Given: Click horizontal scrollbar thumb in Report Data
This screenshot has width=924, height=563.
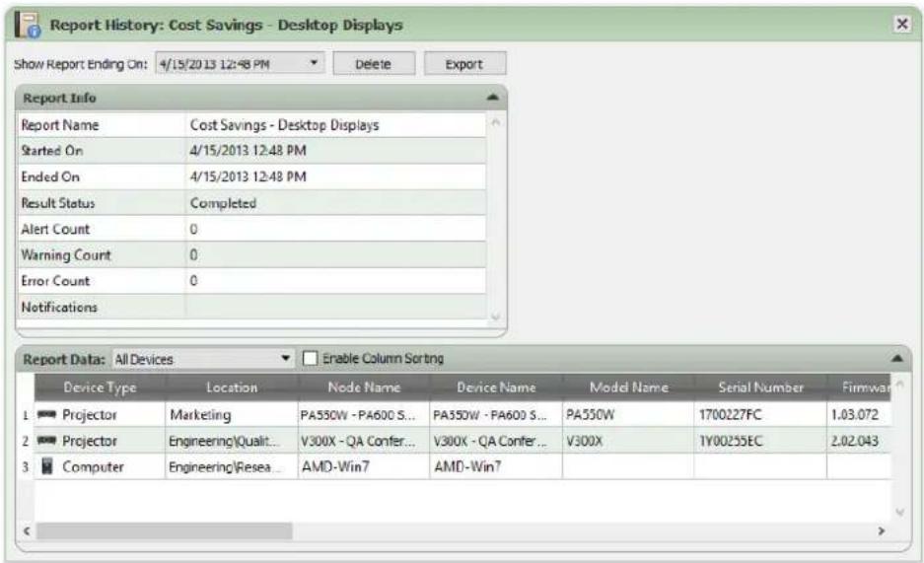Looking at the screenshot, I should tap(165, 530).
